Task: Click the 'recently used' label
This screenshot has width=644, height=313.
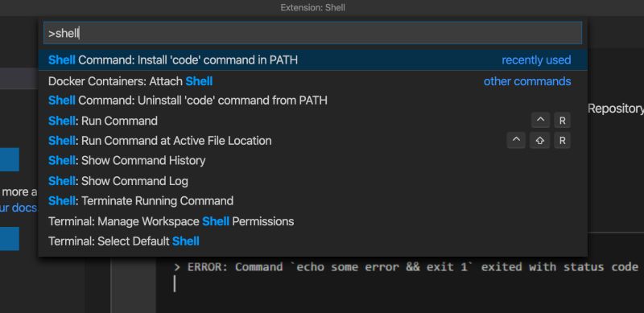Action: pos(536,60)
